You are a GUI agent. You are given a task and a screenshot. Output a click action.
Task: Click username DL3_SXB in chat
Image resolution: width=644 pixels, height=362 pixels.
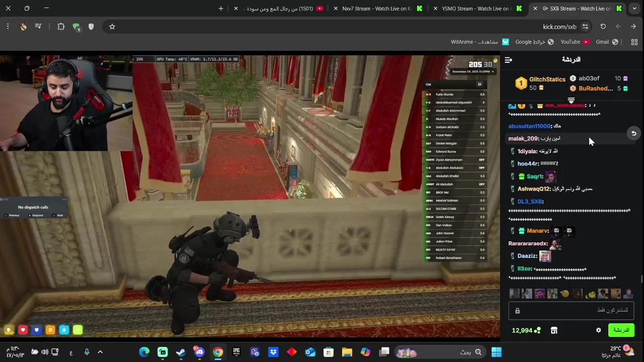point(530,202)
